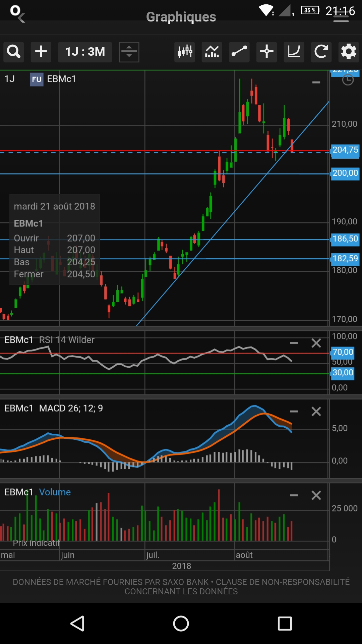362x644 pixels.
Task: Remove the Volume indicator panel
Action: (316, 495)
